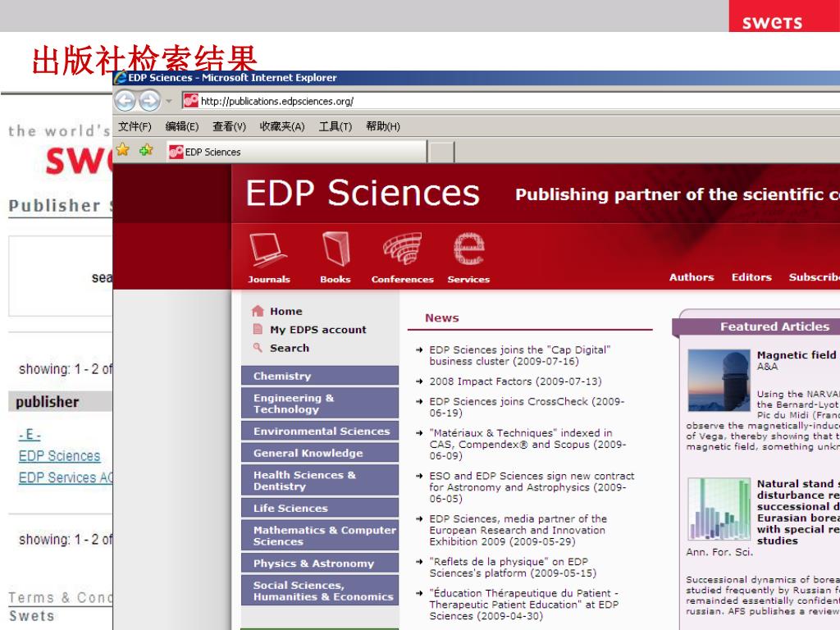Open My EDPS account link
840x630 pixels.
[317, 330]
